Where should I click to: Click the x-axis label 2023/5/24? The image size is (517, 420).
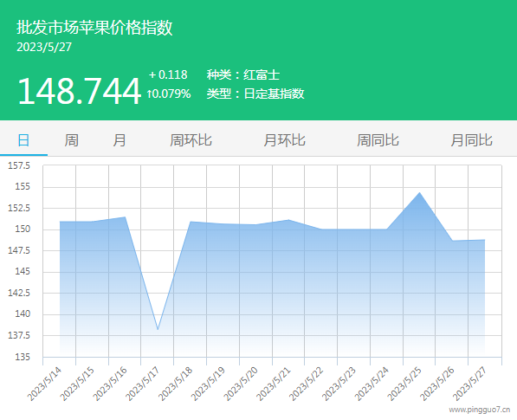tap(372, 384)
